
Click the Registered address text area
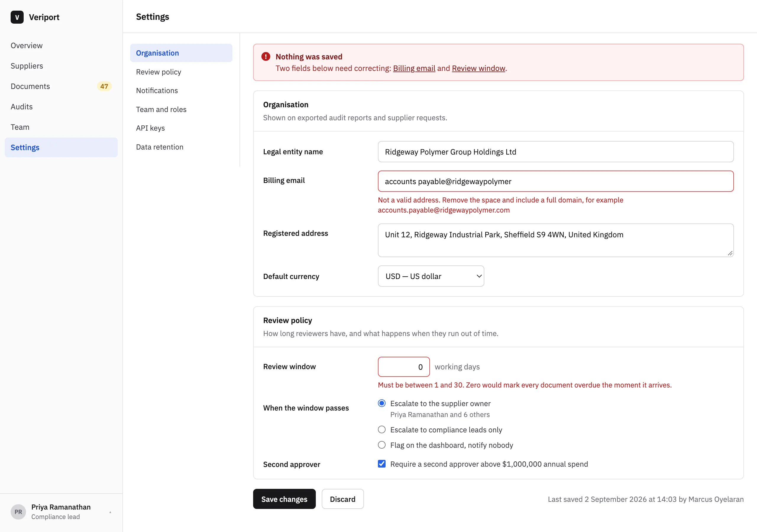coord(556,240)
